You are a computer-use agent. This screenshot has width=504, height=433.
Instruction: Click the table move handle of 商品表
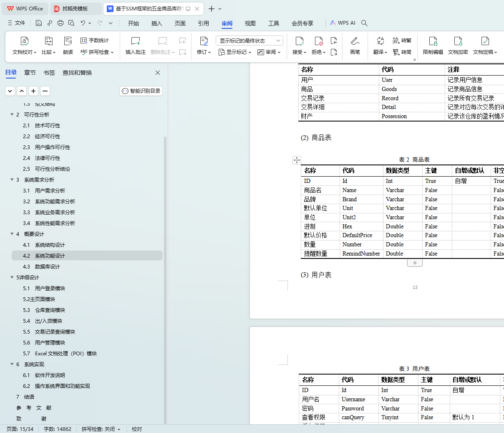[297, 160]
